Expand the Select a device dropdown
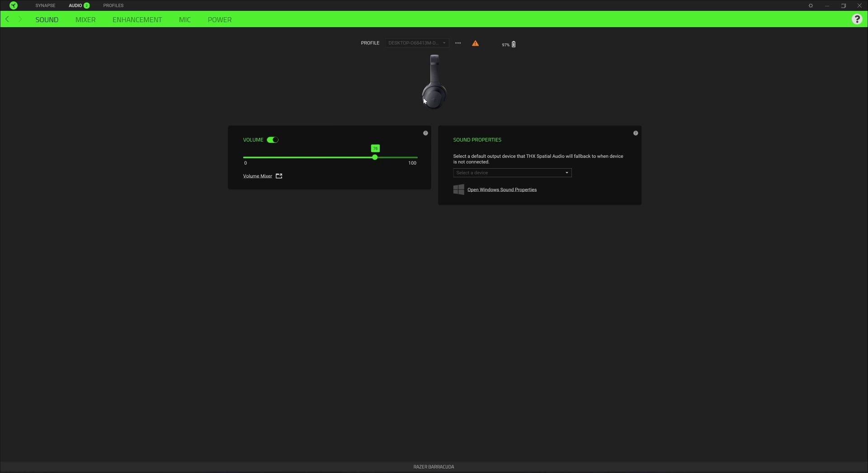 coord(512,173)
